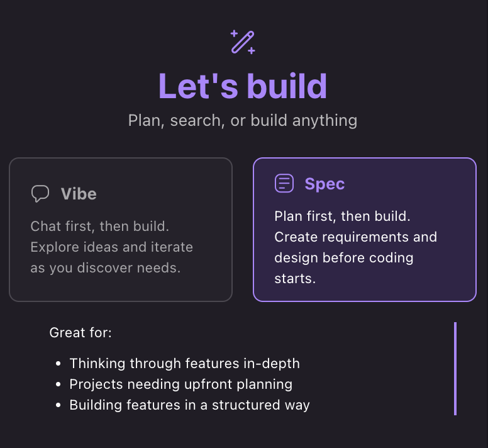Click "design before coding" text line

pyautogui.click(x=344, y=258)
